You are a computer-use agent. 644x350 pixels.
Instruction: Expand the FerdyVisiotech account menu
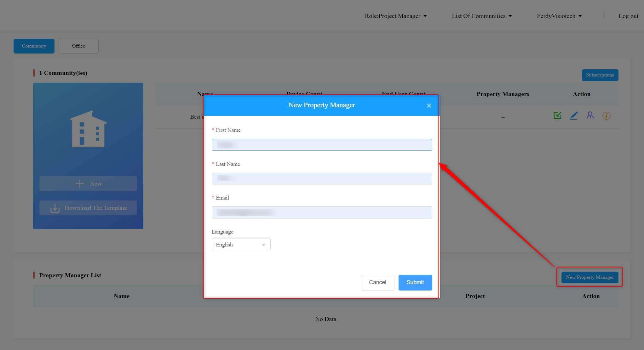pyautogui.click(x=559, y=16)
